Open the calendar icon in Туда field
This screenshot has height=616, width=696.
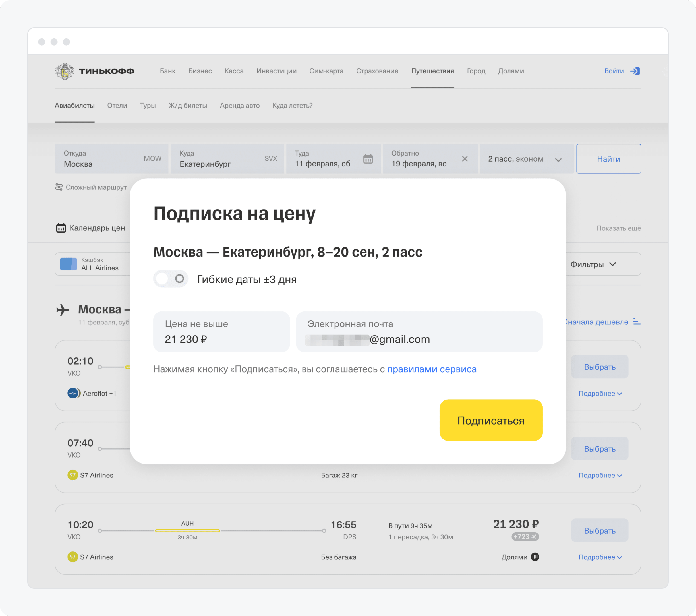368,159
